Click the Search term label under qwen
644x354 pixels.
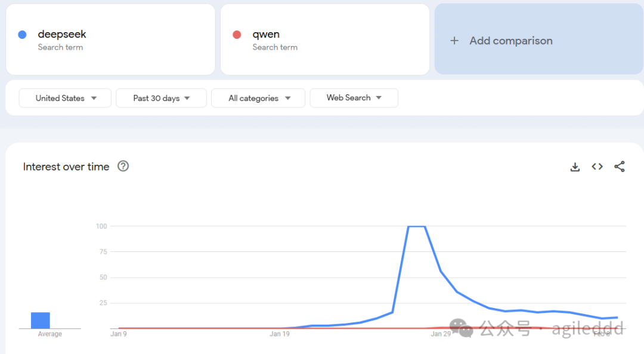pyautogui.click(x=275, y=47)
